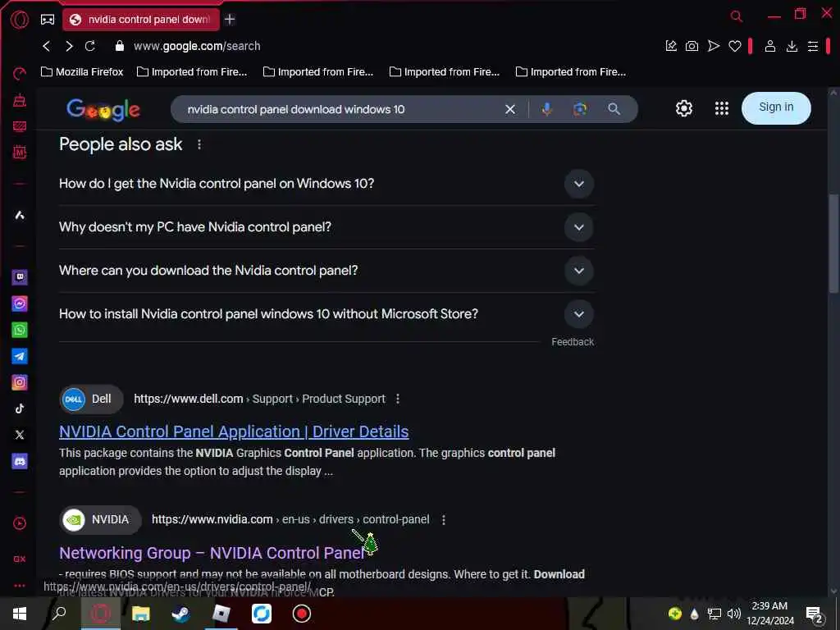This screenshot has height=630, width=840.
Task: Open NVIDIA Control Panel Application Driver Details link
Action: 234,431
